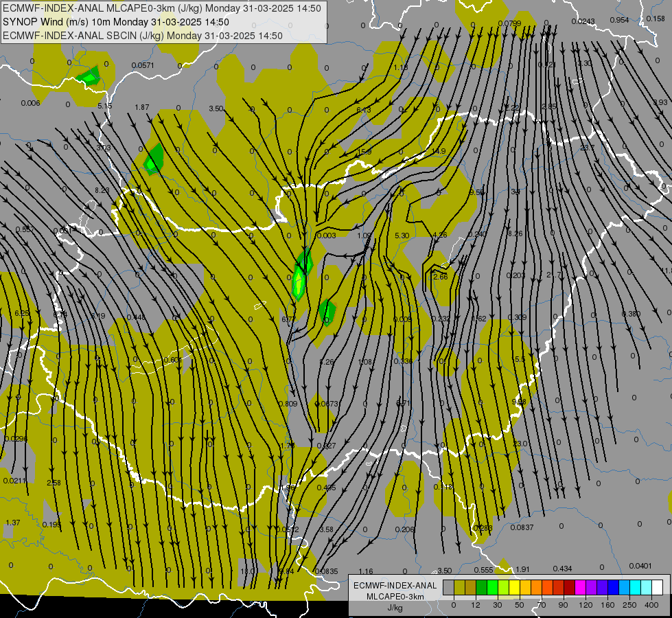Image resolution: width=672 pixels, height=618 pixels.
Task: Click the J/kg unit label in legend
Action: pos(395,607)
